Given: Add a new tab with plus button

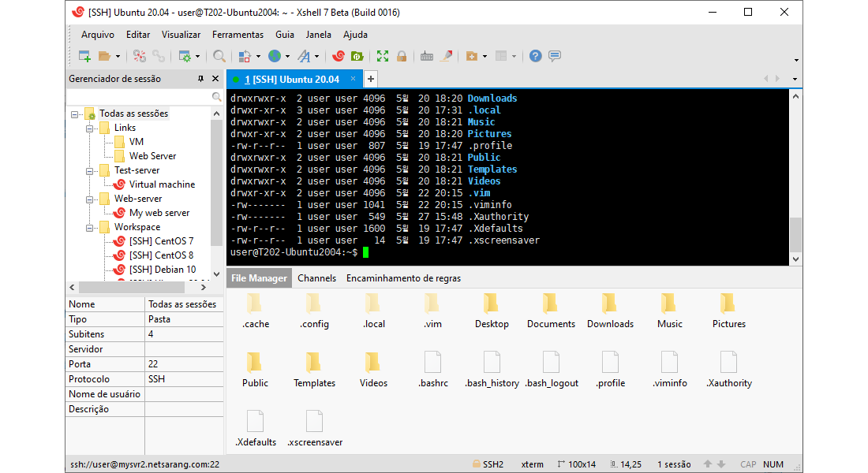Looking at the screenshot, I should [371, 79].
